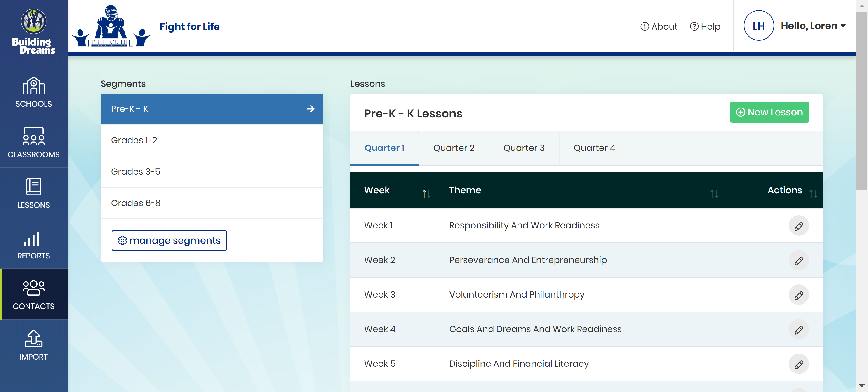Switch to the Quarter 2 tab

tap(454, 148)
